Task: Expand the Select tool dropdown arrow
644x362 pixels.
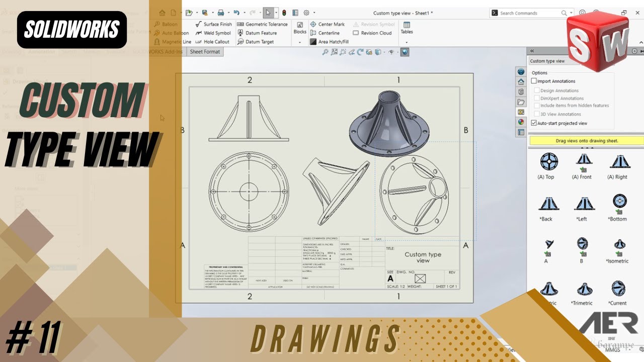Action: pos(276,13)
